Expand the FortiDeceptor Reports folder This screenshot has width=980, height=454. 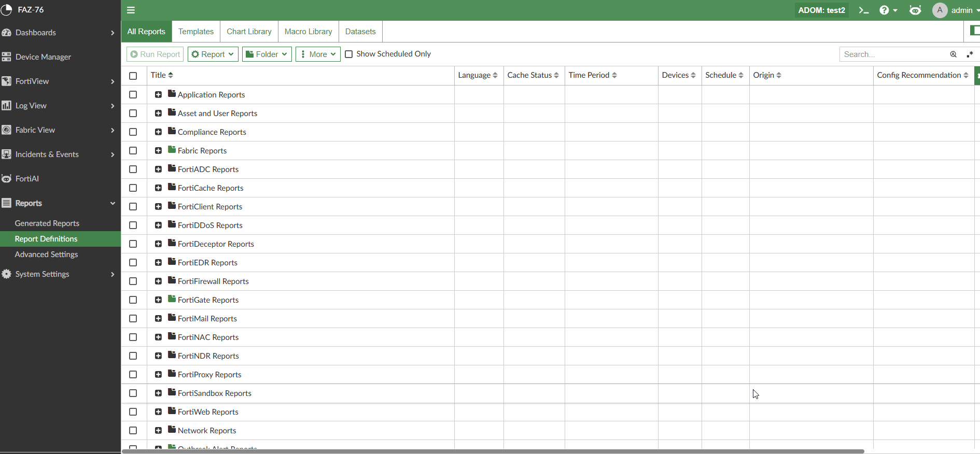[158, 244]
